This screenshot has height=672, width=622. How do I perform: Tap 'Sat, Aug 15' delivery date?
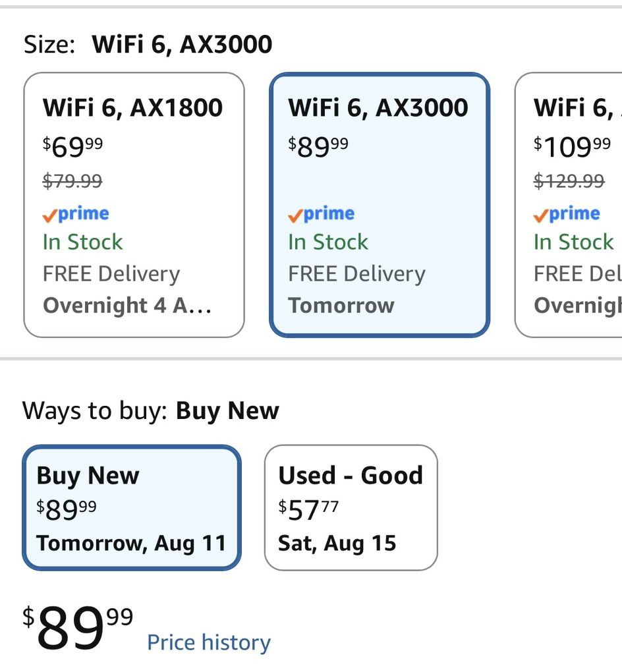[x=337, y=544]
